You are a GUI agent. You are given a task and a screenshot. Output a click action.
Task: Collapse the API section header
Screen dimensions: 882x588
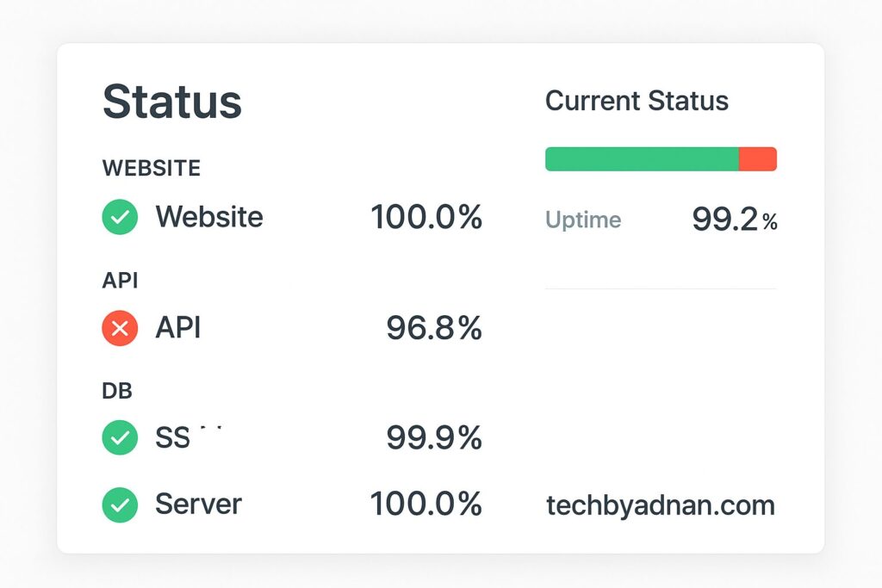[x=120, y=280]
